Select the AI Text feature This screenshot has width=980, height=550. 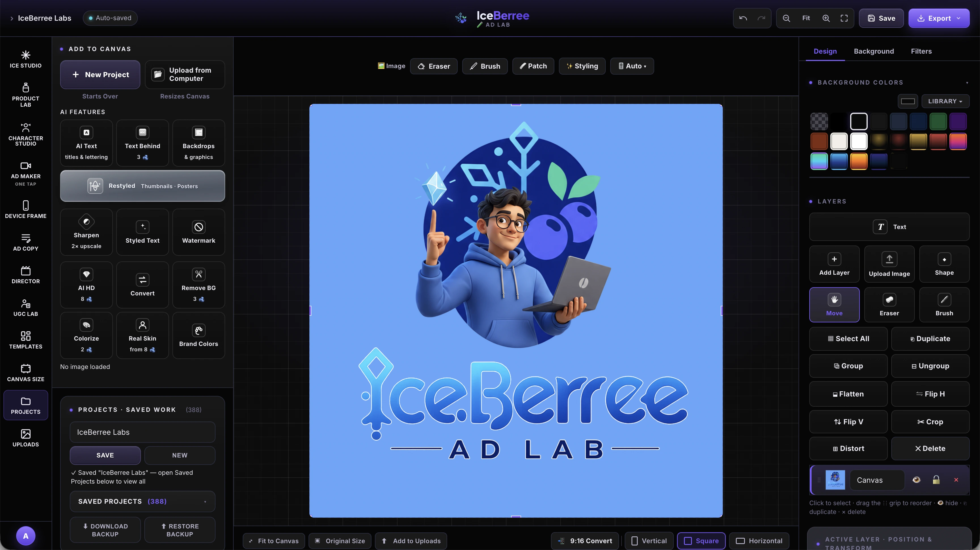click(x=86, y=143)
